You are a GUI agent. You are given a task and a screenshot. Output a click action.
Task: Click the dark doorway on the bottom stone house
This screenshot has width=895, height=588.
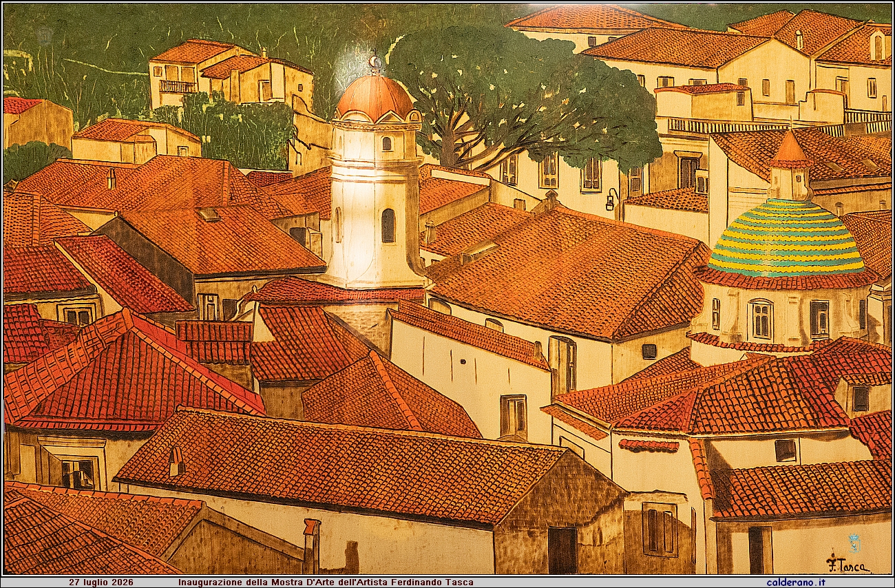tap(562, 550)
